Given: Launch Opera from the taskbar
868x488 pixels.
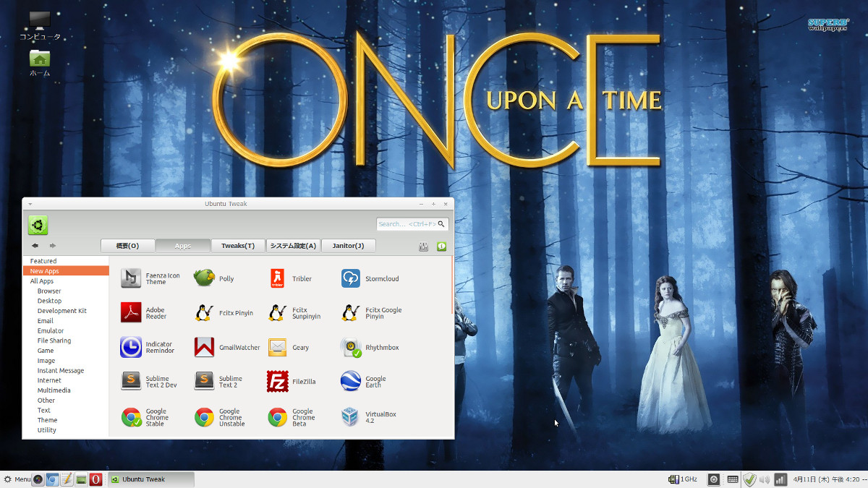Looking at the screenshot, I should coord(95,479).
